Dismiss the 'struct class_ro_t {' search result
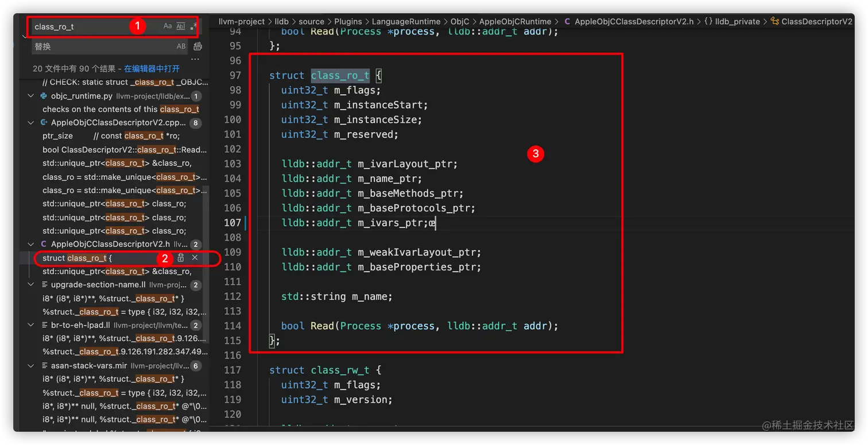The image size is (868, 445). point(195,258)
